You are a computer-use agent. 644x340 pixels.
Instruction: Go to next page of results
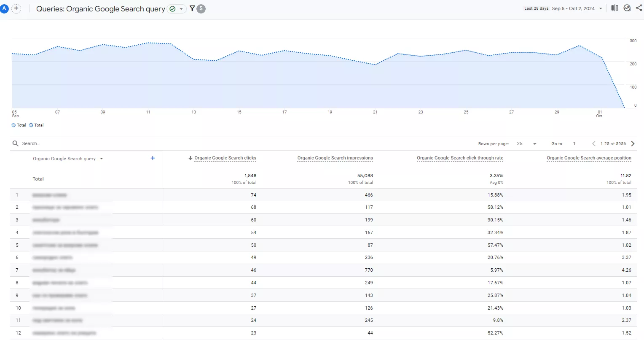[x=633, y=144]
